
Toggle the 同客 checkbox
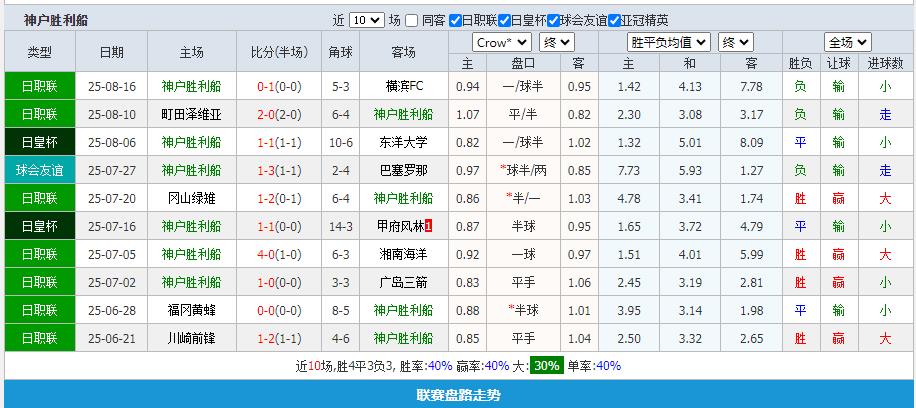tap(413, 20)
